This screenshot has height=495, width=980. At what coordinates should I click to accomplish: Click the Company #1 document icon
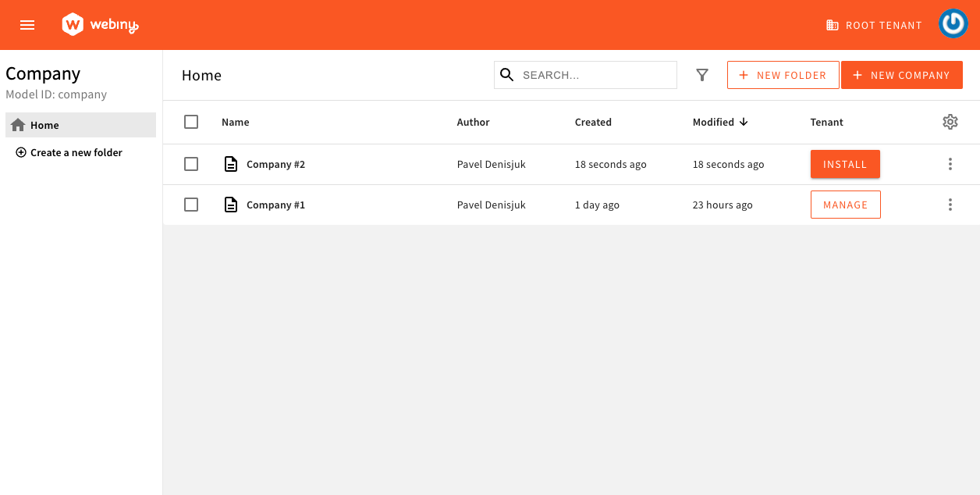pyautogui.click(x=231, y=205)
